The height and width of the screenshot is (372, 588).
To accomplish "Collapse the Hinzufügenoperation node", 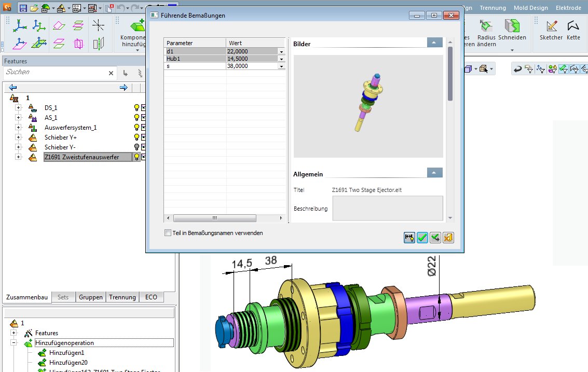I will 13,342.
